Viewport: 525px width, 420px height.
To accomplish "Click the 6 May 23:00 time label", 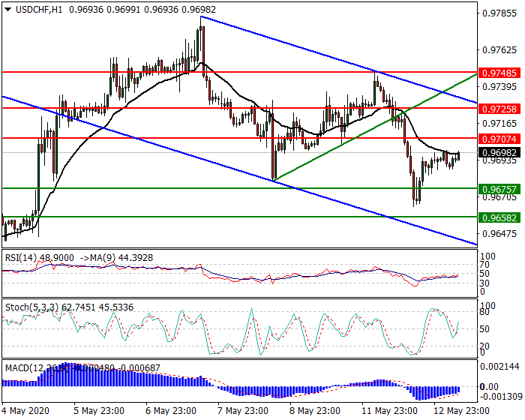I will [171, 410].
